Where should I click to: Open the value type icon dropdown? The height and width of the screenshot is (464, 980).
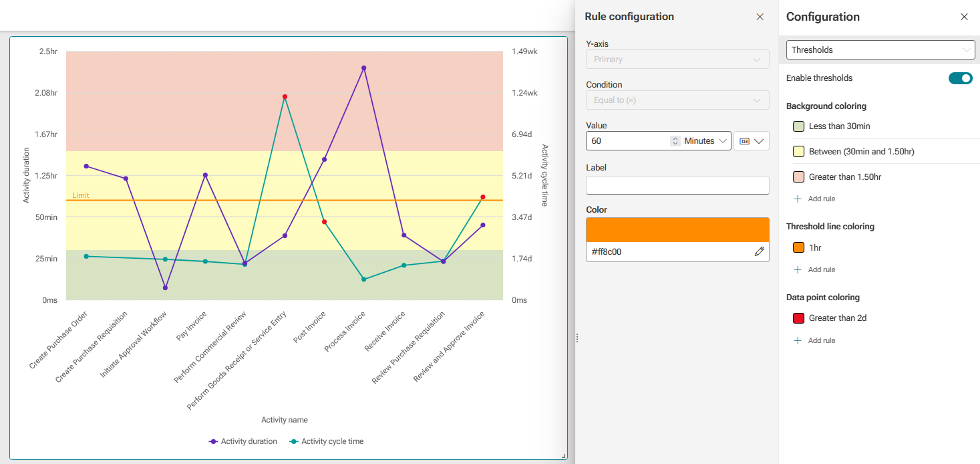point(752,141)
